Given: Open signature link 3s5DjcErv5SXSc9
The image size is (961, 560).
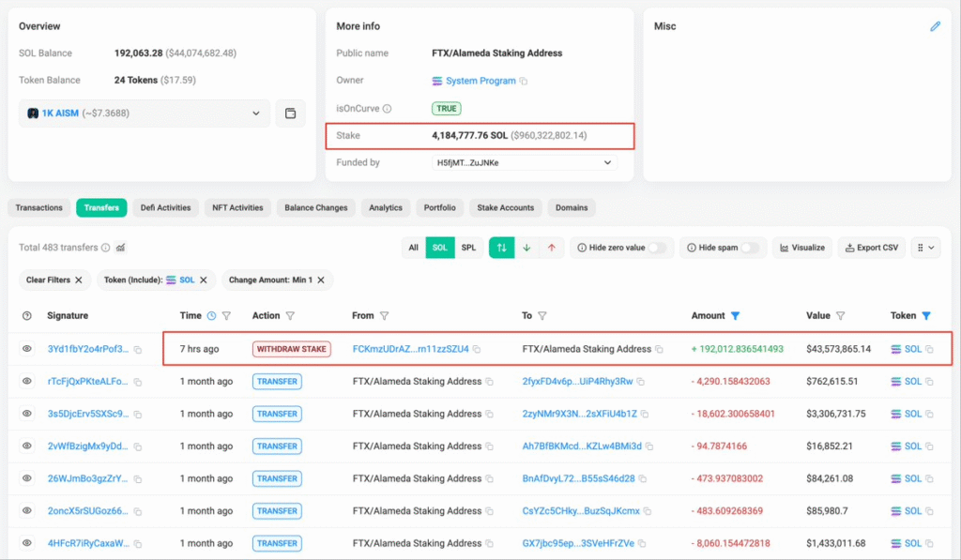Looking at the screenshot, I should click(88, 414).
